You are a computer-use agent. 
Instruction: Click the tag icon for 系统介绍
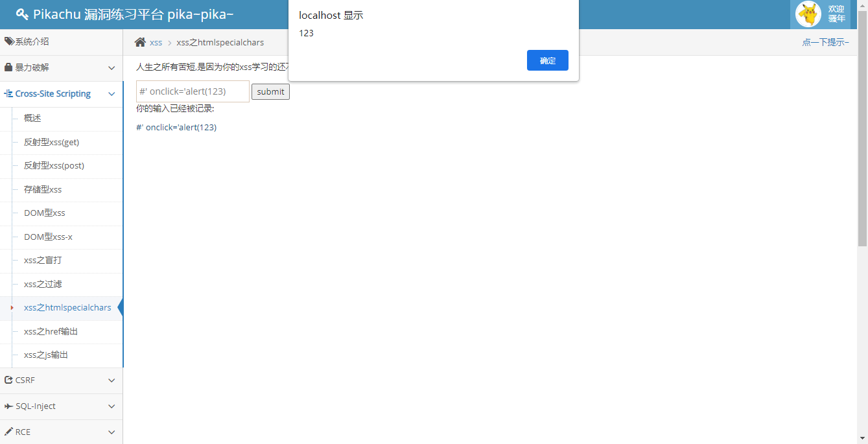pyautogui.click(x=9, y=41)
